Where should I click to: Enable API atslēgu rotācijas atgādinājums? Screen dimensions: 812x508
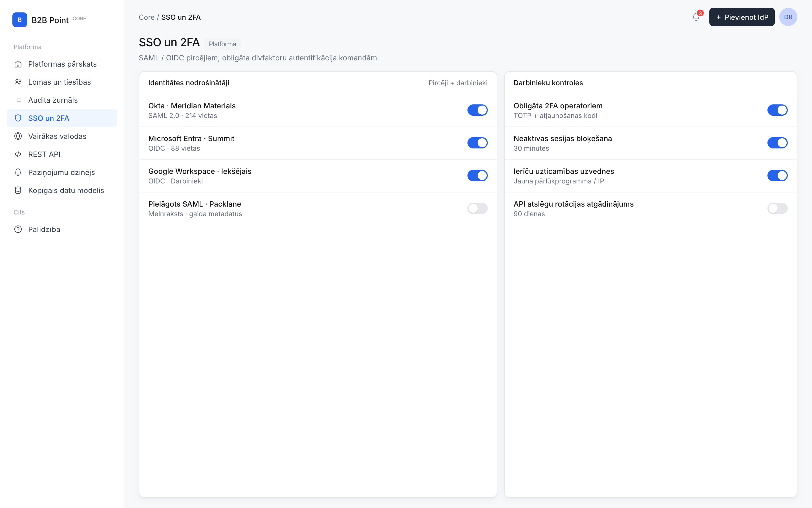coord(777,208)
